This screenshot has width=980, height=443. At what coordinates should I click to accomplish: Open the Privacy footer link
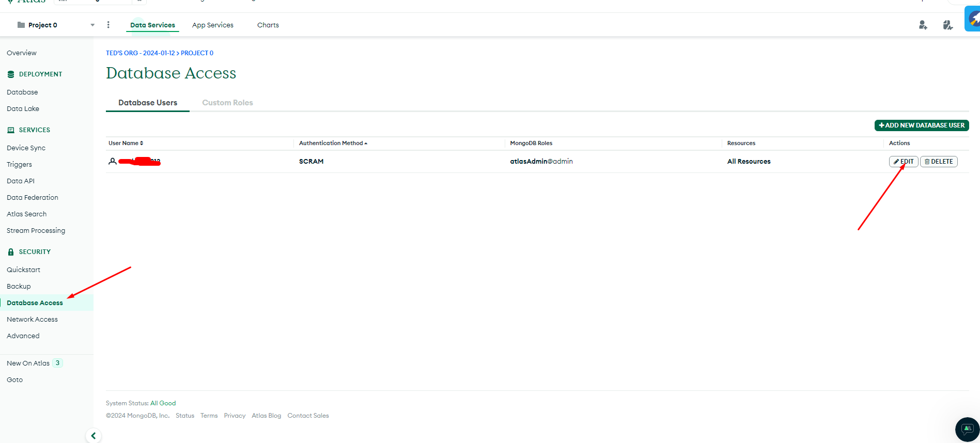tap(235, 416)
